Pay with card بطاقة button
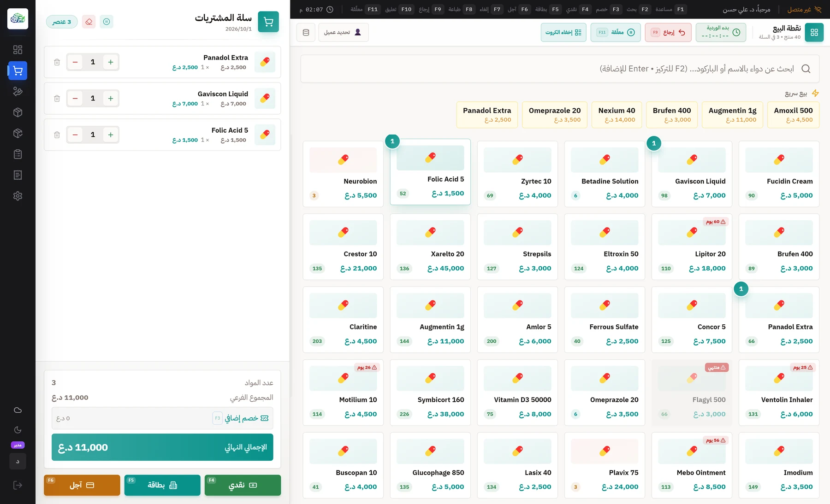The height and width of the screenshot is (504, 830). 162,485
